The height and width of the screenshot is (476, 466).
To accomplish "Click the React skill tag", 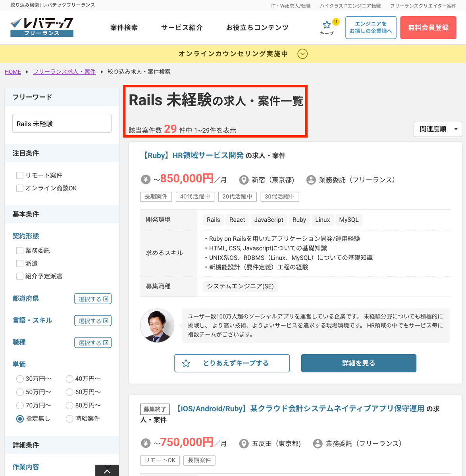I will [x=237, y=220].
